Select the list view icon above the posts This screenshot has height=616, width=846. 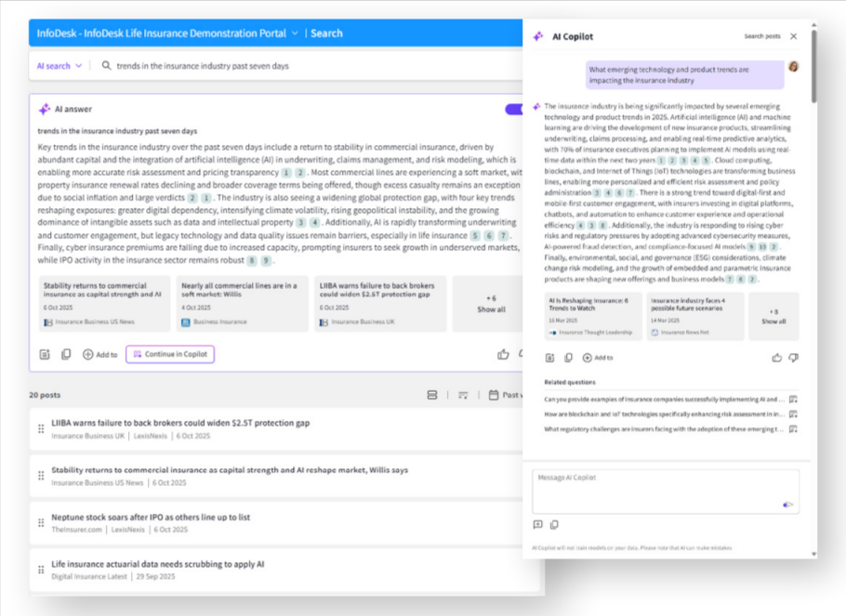pyautogui.click(x=432, y=395)
